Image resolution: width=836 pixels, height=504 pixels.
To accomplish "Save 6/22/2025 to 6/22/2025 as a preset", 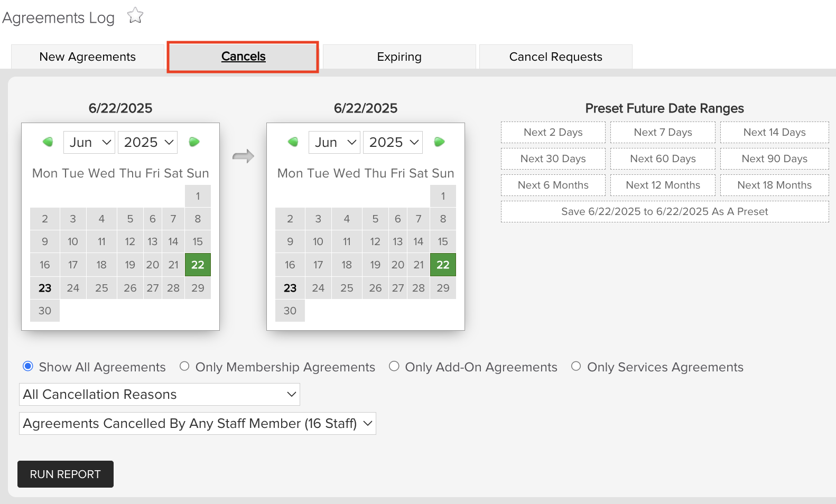I will [665, 211].
